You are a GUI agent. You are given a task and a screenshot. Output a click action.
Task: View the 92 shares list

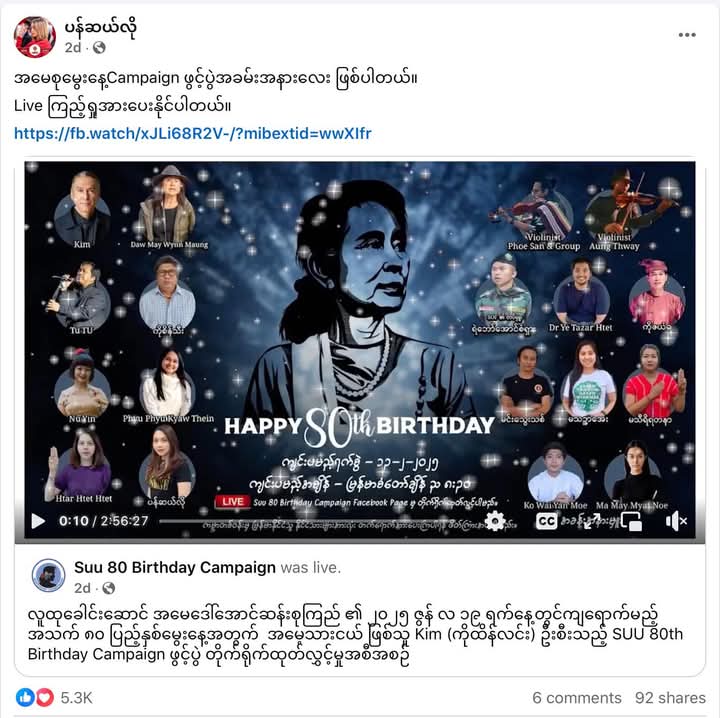click(x=670, y=698)
